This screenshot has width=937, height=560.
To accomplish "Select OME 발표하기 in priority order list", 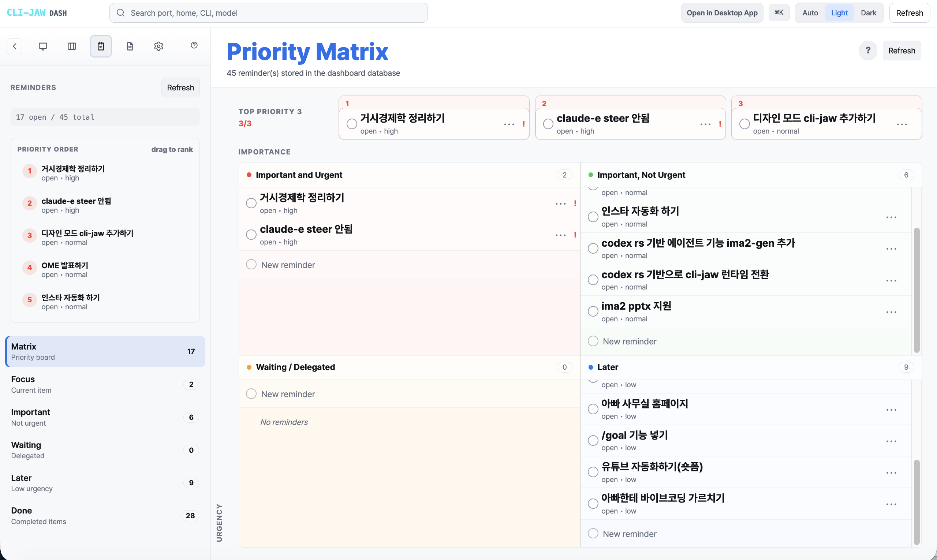I will pos(105,269).
